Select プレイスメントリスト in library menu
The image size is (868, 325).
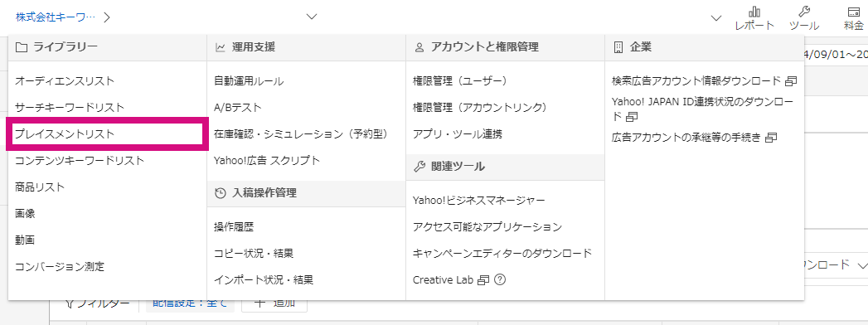click(65, 134)
